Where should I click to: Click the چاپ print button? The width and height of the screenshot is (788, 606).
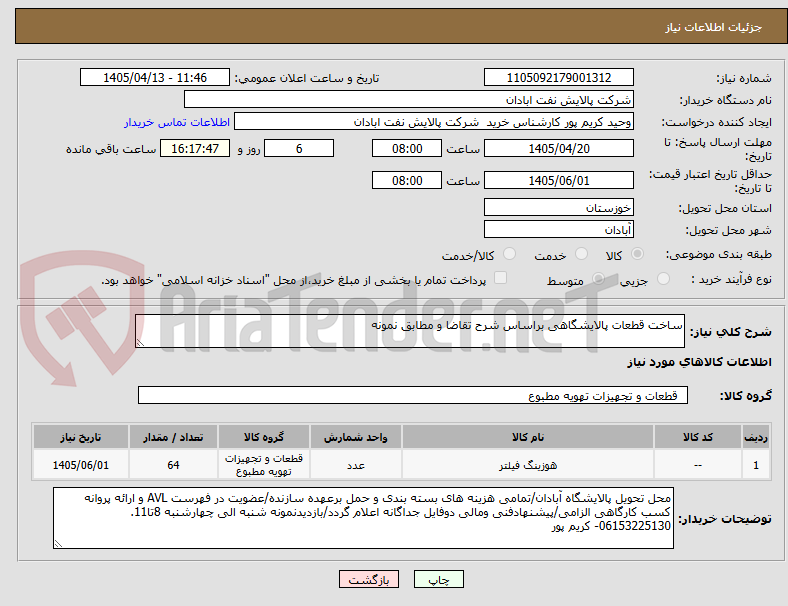click(439, 579)
